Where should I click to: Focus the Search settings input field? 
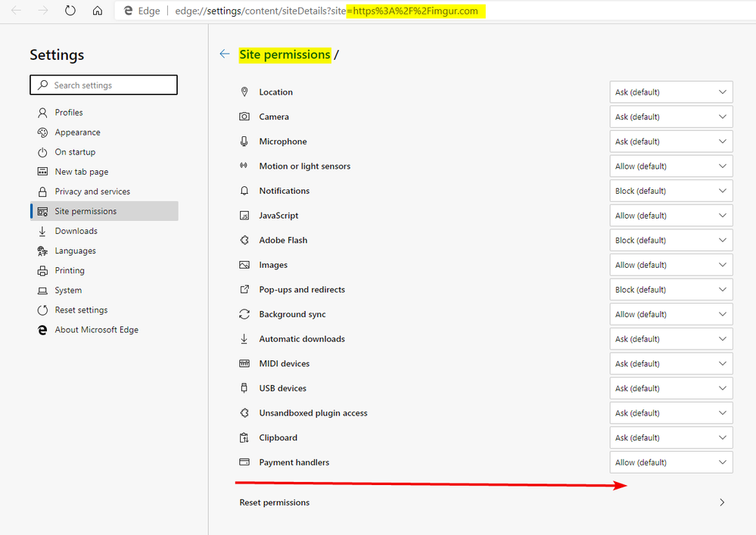104,85
